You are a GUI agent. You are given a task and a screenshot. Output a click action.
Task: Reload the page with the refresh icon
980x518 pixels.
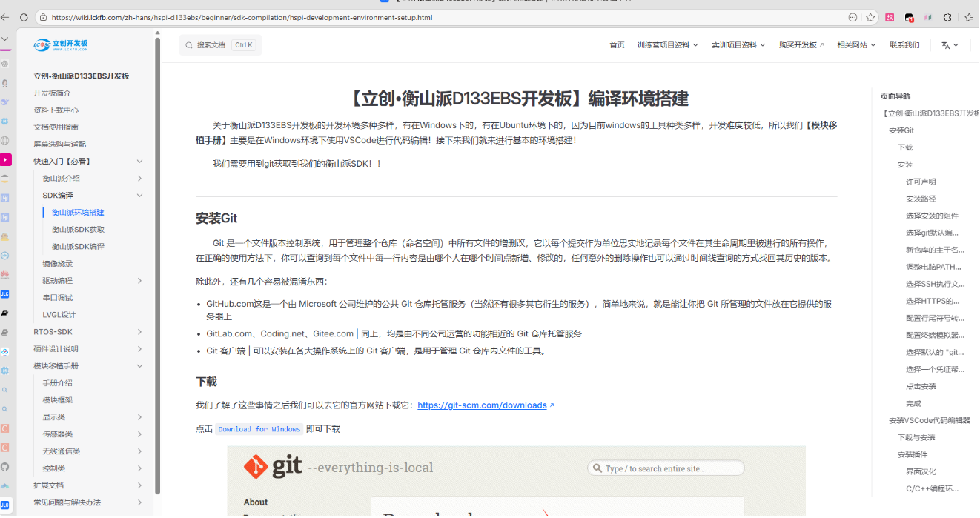(24, 17)
